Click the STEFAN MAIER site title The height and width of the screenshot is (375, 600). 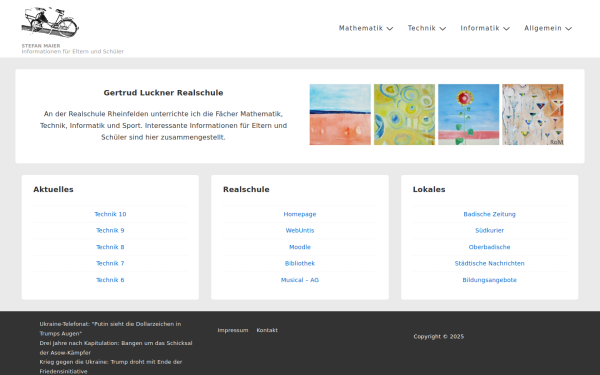click(41, 46)
